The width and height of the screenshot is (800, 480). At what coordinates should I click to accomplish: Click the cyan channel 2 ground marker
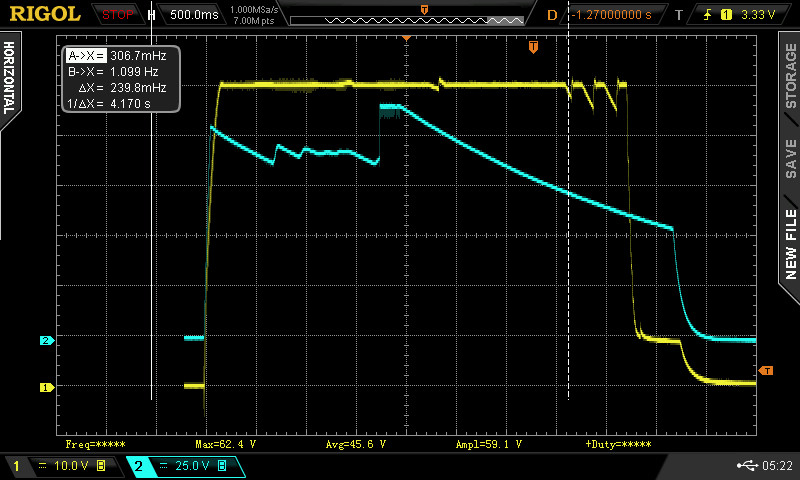[x=46, y=340]
